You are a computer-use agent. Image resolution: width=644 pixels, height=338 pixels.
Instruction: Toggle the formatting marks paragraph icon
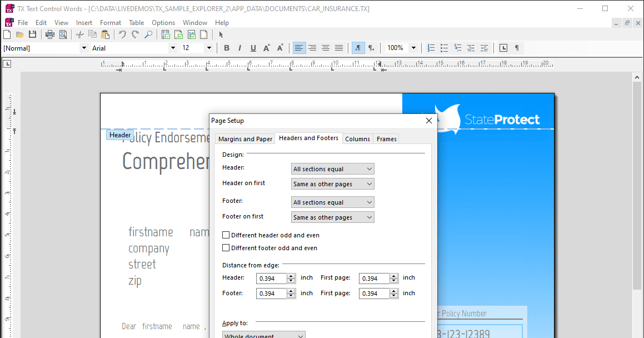[517, 48]
